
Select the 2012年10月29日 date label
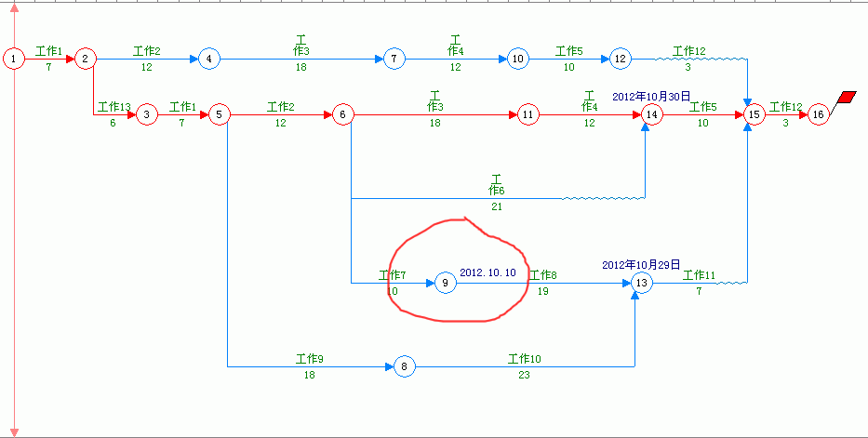coord(641,265)
